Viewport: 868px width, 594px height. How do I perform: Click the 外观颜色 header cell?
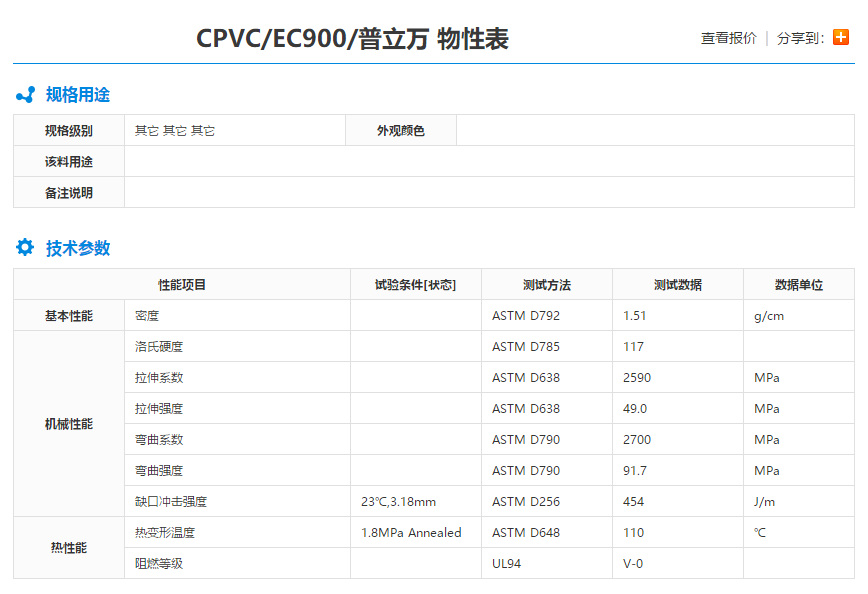pyautogui.click(x=400, y=130)
